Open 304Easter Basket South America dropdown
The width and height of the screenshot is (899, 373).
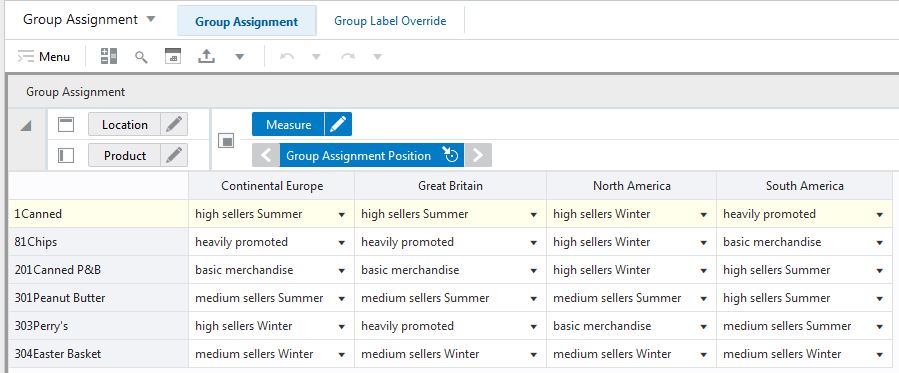pos(880,355)
